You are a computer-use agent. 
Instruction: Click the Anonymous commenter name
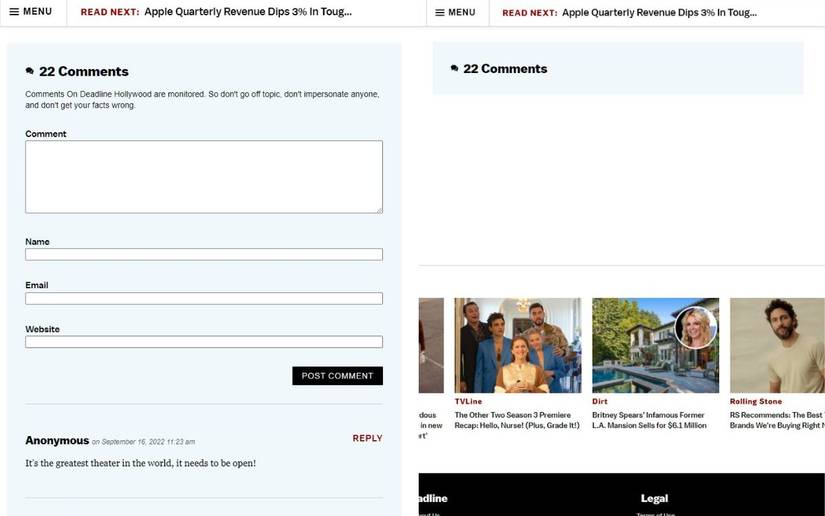pos(57,440)
